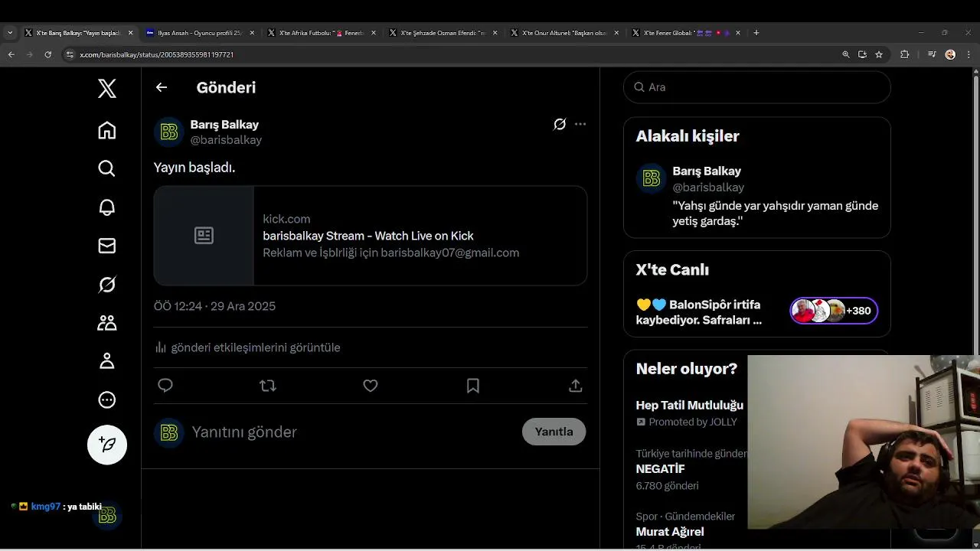This screenshot has height=551, width=980.
Task: Open the Chrome three-dot menu
Action: (969, 54)
